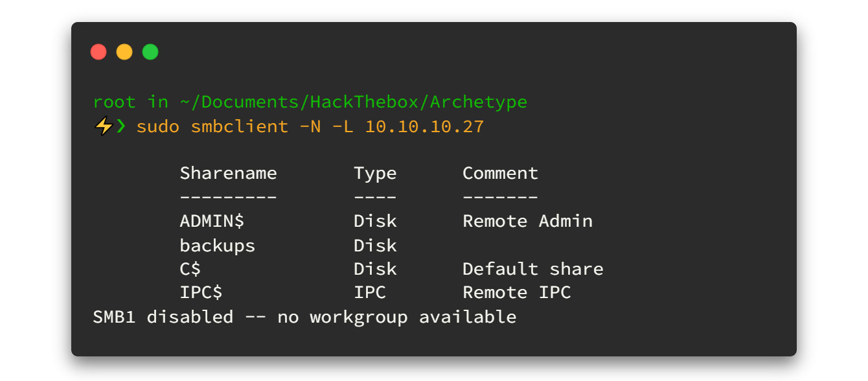Click the green prompt chevron arrow
Image resolution: width=868 pixels, height=381 pixels.
click(x=121, y=126)
